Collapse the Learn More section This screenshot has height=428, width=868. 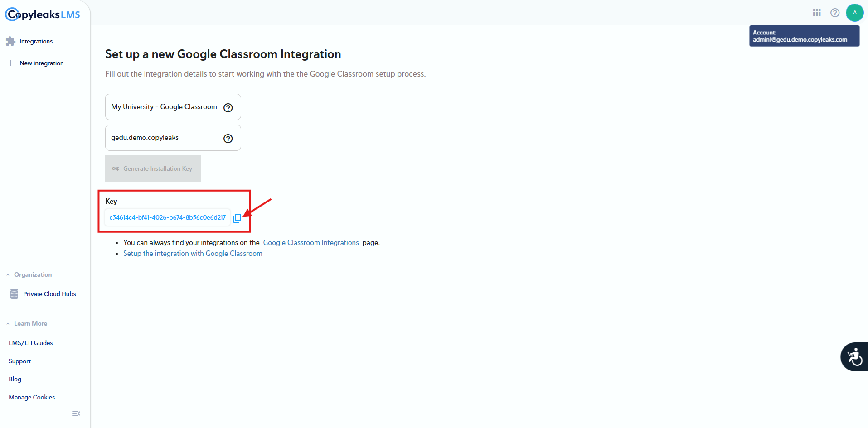[8, 324]
